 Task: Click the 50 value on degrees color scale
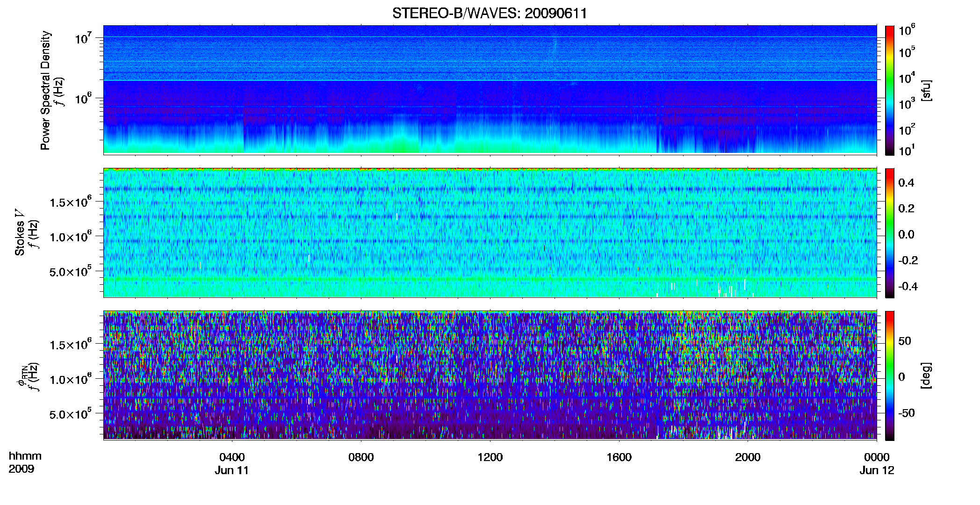pyautogui.click(x=905, y=341)
